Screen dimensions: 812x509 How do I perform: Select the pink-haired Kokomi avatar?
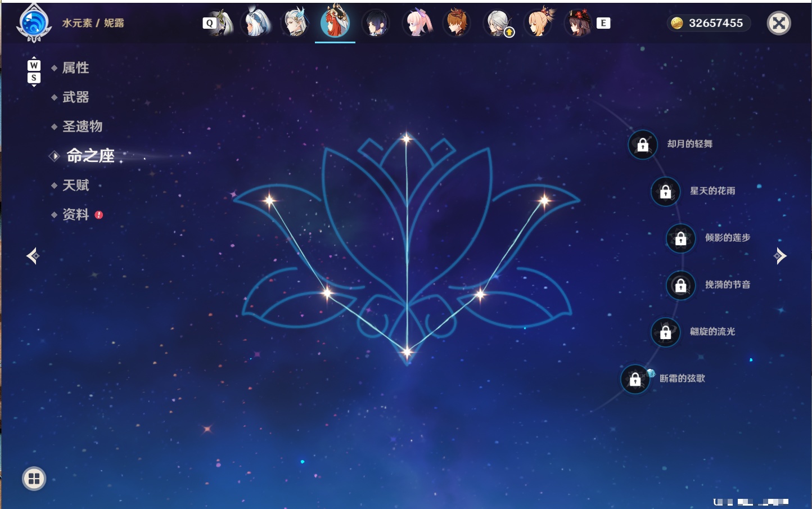point(417,23)
